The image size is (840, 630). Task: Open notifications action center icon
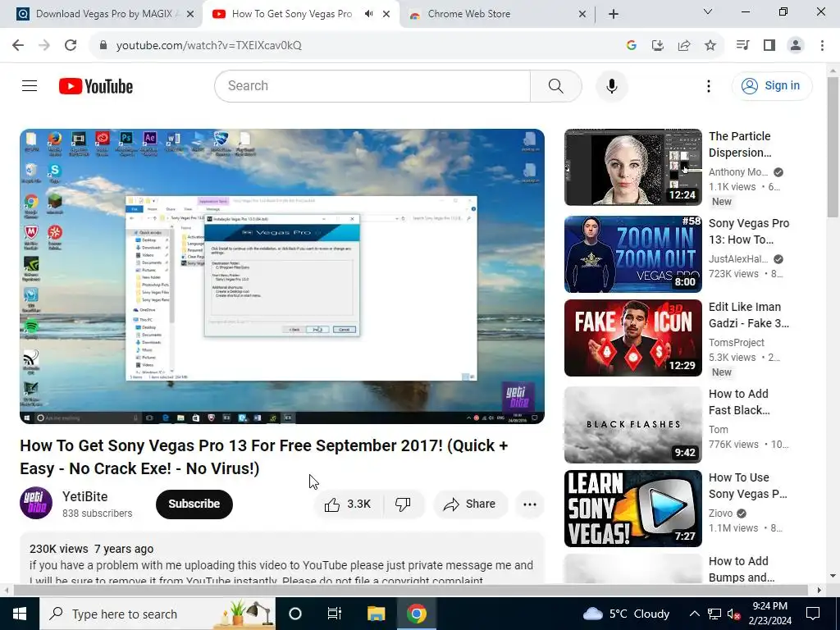pyautogui.click(x=813, y=614)
